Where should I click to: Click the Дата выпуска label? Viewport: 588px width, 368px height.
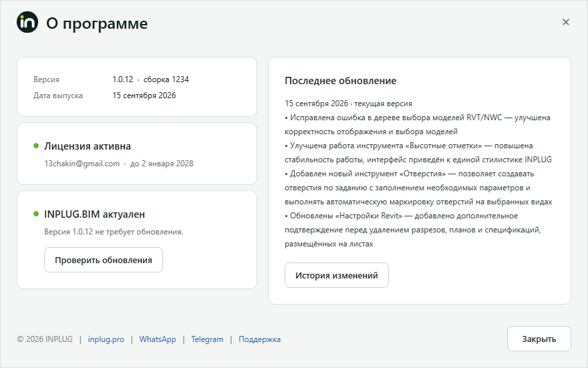tap(57, 96)
